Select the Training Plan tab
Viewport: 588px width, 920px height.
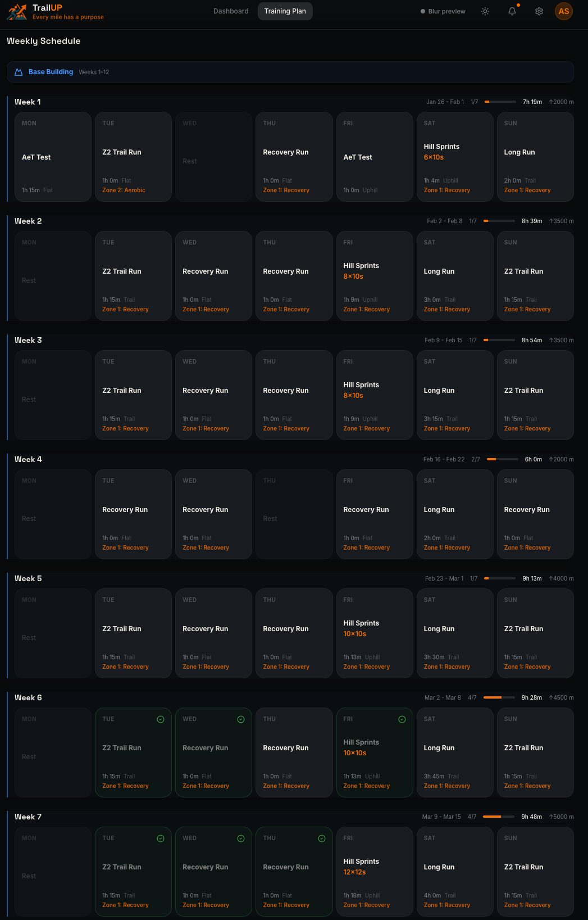click(285, 11)
